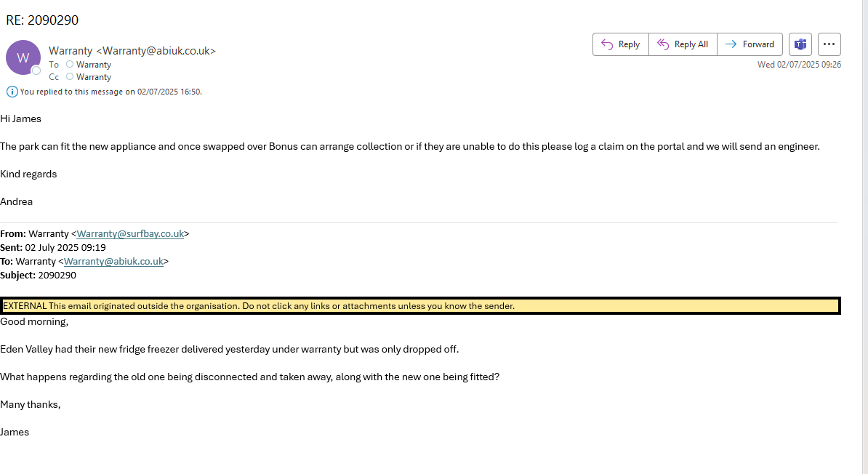Click the subject line RE: 2090290
The width and height of the screenshot is (868, 474).
(42, 20)
